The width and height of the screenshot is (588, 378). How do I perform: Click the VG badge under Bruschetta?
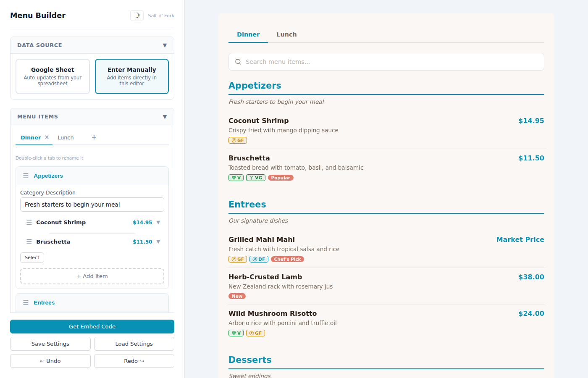[x=255, y=177]
